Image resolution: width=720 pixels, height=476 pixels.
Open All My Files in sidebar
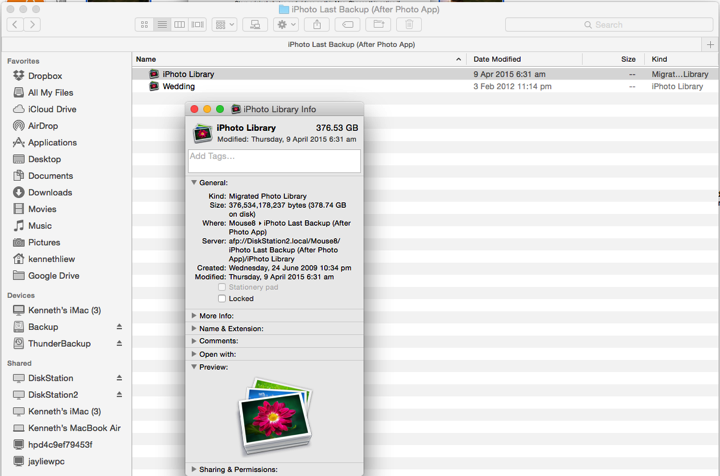click(50, 93)
